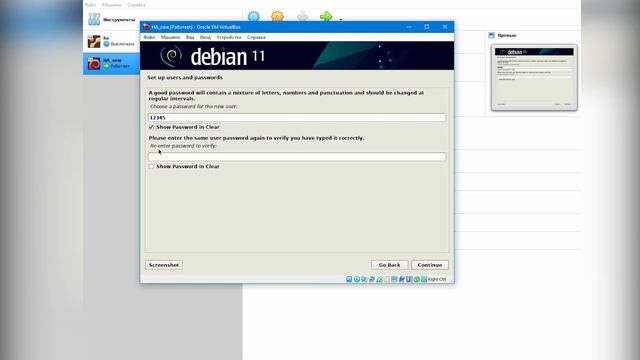Click the Go Back button
The width and height of the screenshot is (640, 360).
389,265
